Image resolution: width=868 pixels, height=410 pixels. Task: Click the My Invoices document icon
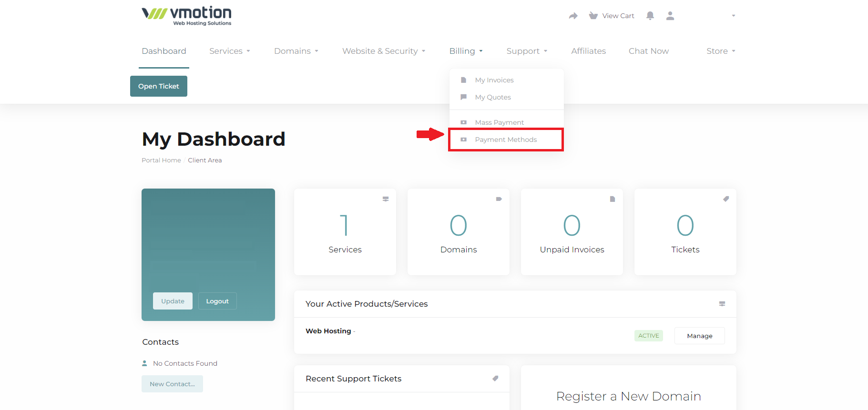click(x=463, y=80)
